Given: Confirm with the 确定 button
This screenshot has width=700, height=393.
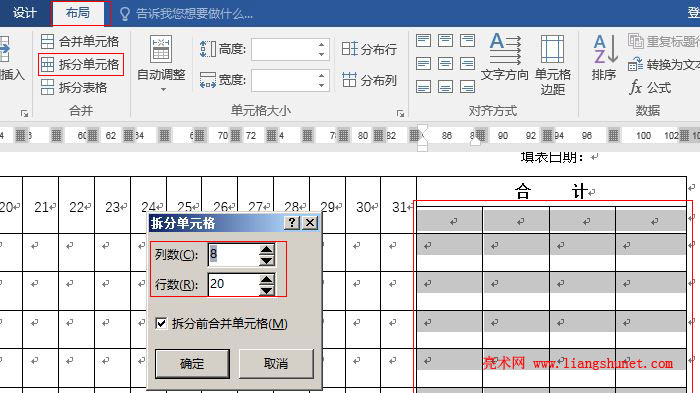Looking at the screenshot, I should click(192, 364).
